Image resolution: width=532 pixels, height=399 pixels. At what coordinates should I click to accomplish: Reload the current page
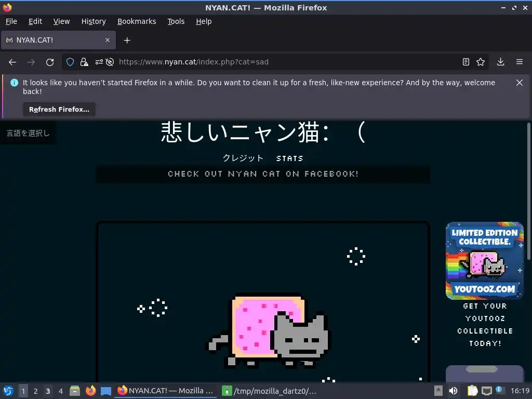coord(50,62)
